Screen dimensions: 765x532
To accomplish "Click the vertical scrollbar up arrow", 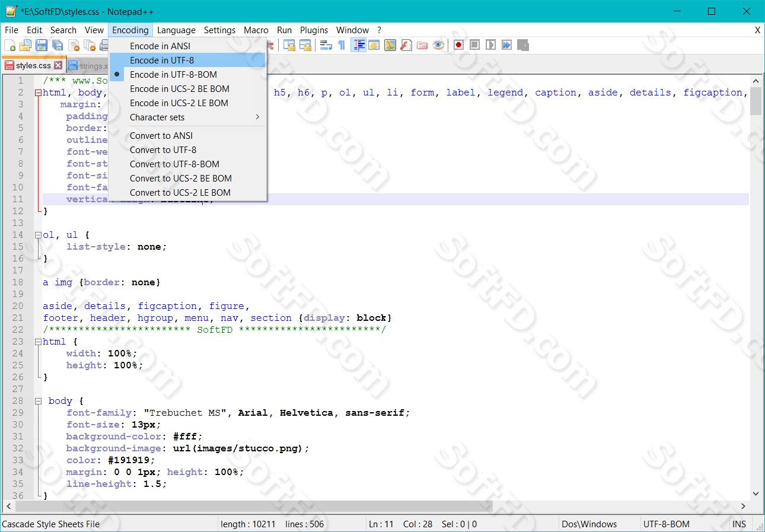I will click(756, 81).
